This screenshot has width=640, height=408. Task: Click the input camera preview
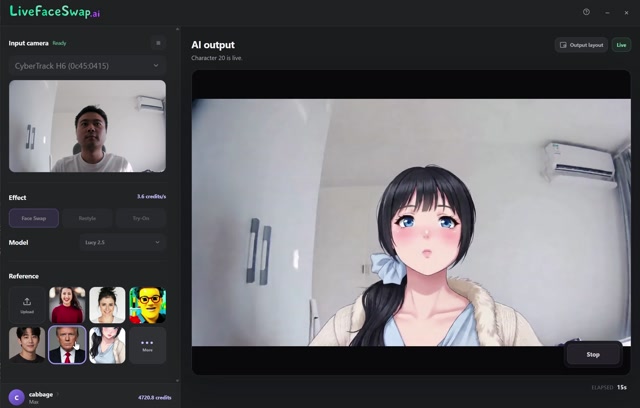(x=87, y=126)
